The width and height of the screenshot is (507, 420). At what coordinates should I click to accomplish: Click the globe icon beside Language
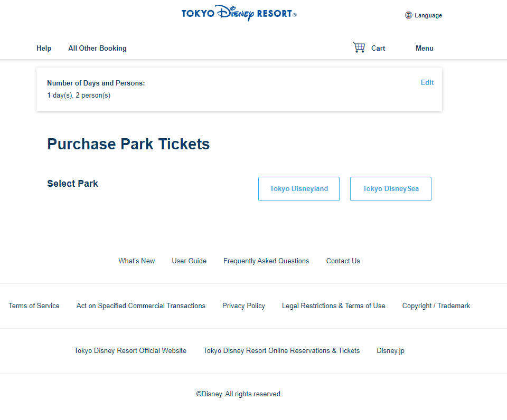click(x=409, y=15)
